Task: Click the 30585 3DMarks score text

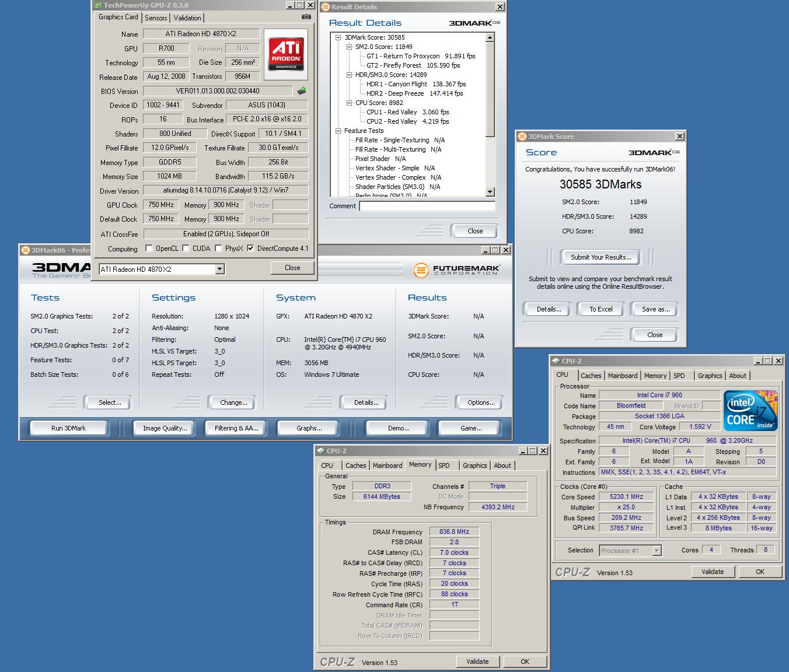Action: [601, 184]
